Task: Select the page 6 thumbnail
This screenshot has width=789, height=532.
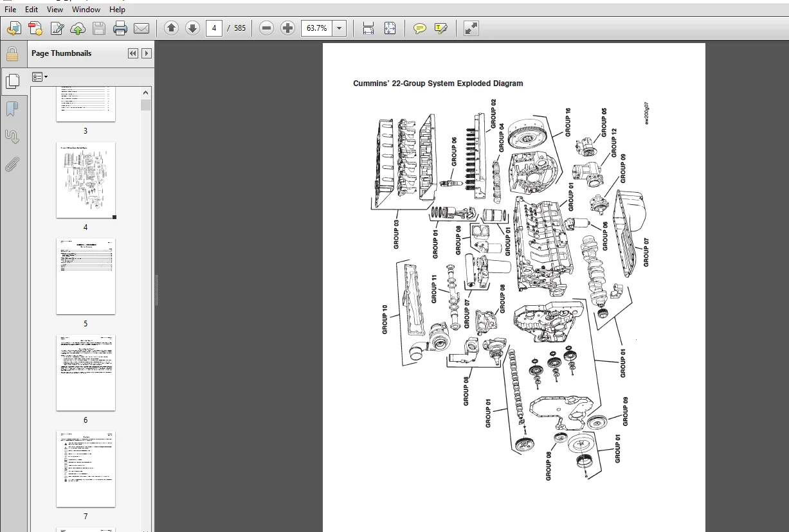Action: pyautogui.click(x=86, y=373)
